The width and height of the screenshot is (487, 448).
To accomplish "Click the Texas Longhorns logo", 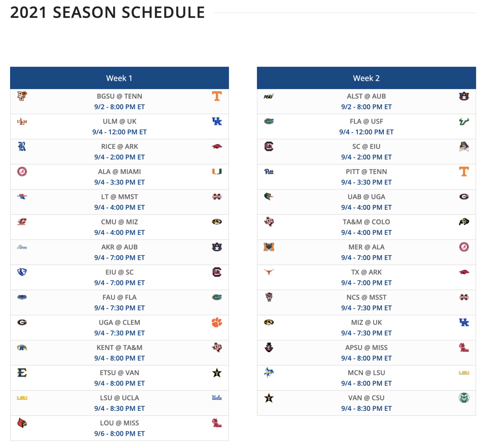I will pos(269,272).
